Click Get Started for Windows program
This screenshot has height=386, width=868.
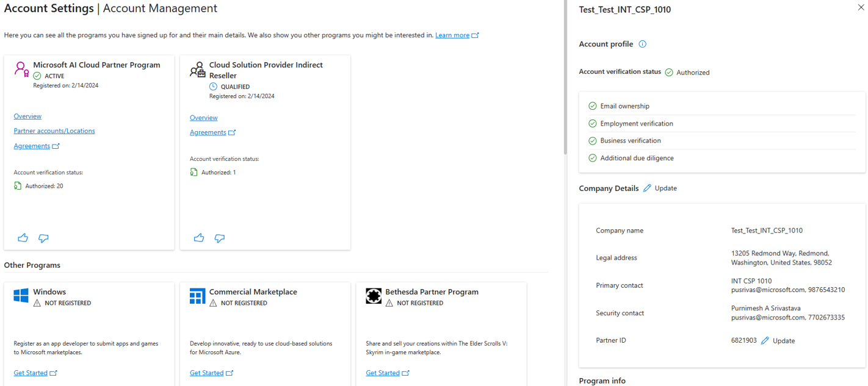tap(31, 373)
